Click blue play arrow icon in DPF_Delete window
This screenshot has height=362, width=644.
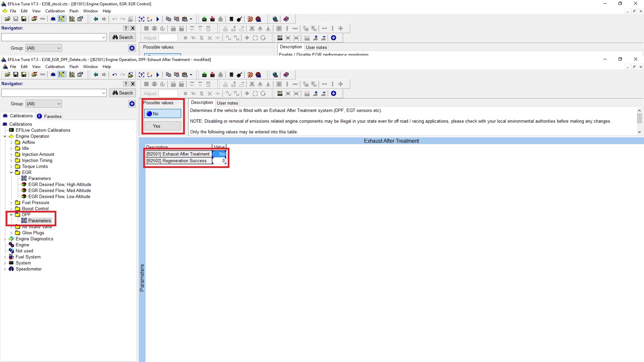[158, 75]
